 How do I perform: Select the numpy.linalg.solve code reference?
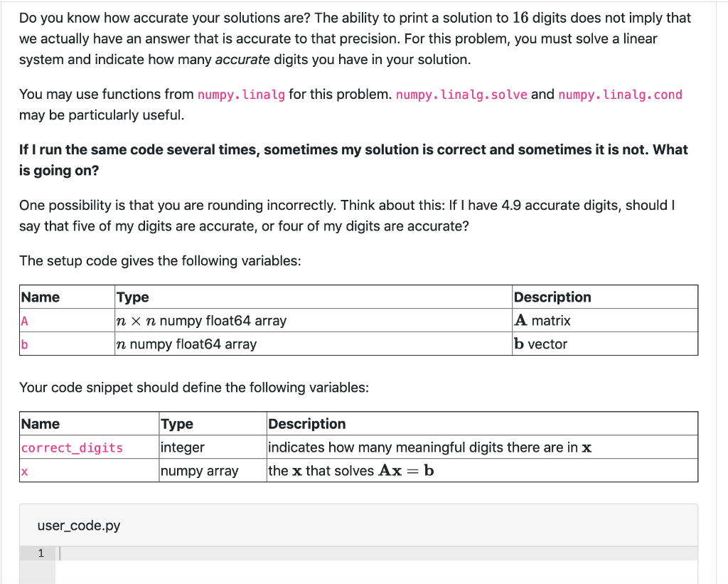[461, 94]
